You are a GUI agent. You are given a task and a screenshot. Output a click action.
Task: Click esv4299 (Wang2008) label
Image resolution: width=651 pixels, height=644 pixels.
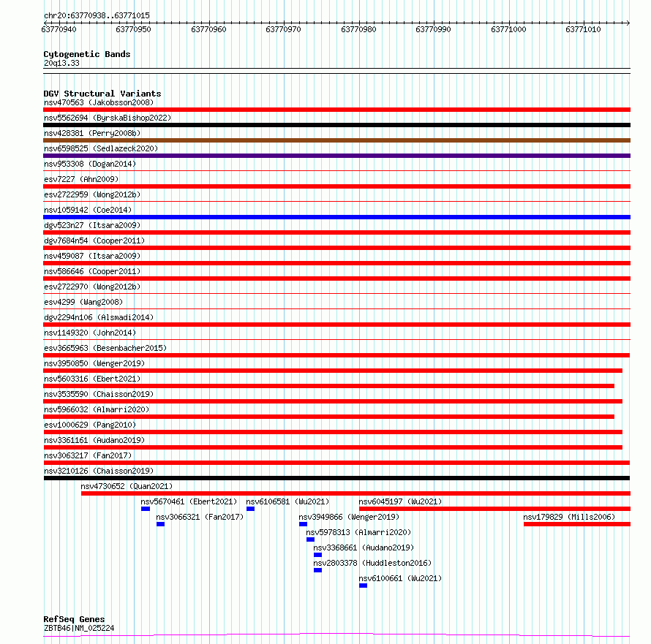(83, 302)
